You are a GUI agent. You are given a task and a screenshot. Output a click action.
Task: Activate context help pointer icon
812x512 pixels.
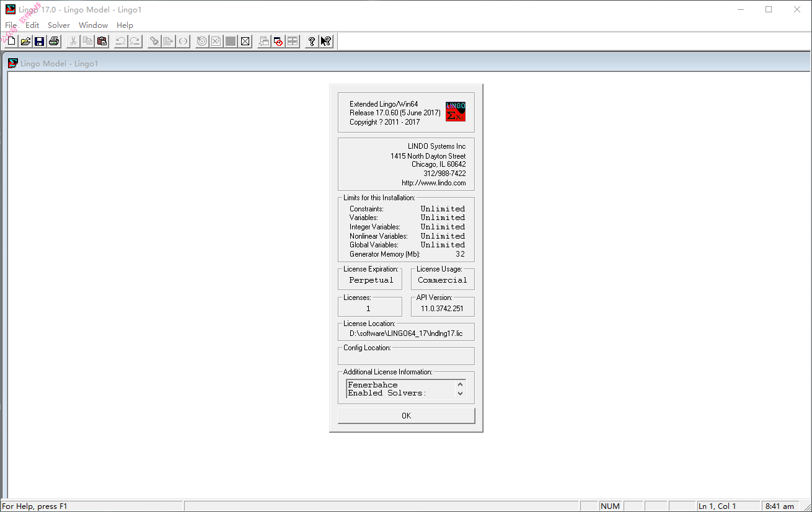(x=326, y=42)
